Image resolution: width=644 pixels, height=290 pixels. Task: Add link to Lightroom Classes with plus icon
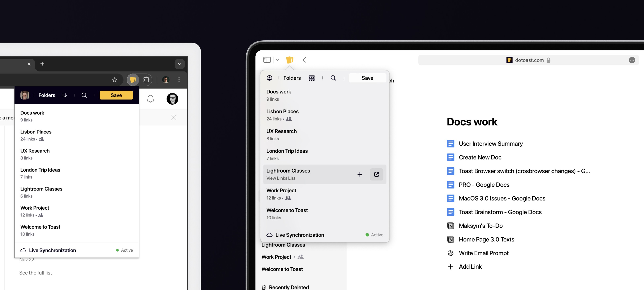pyautogui.click(x=359, y=174)
